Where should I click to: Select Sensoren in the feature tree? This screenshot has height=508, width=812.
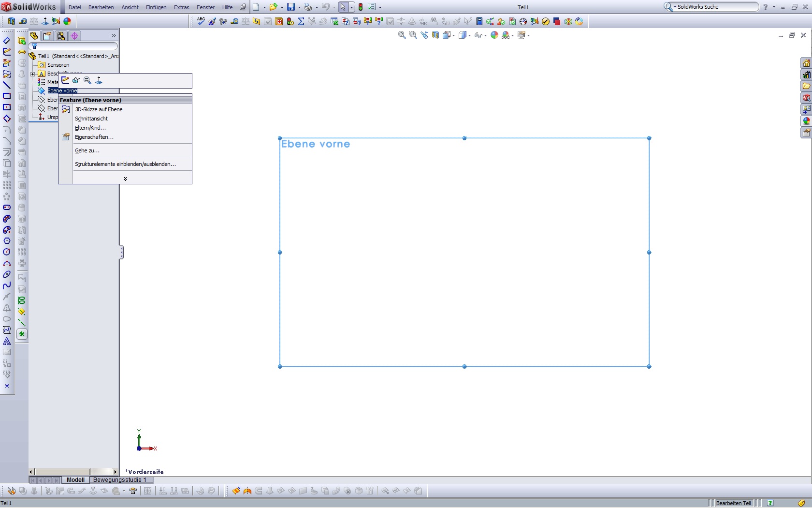pos(58,65)
